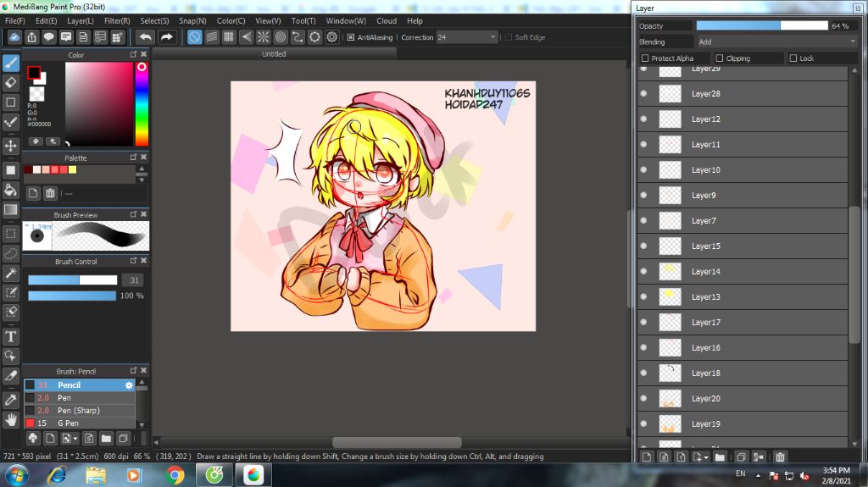Select the Hand pan tool

(x=11, y=419)
